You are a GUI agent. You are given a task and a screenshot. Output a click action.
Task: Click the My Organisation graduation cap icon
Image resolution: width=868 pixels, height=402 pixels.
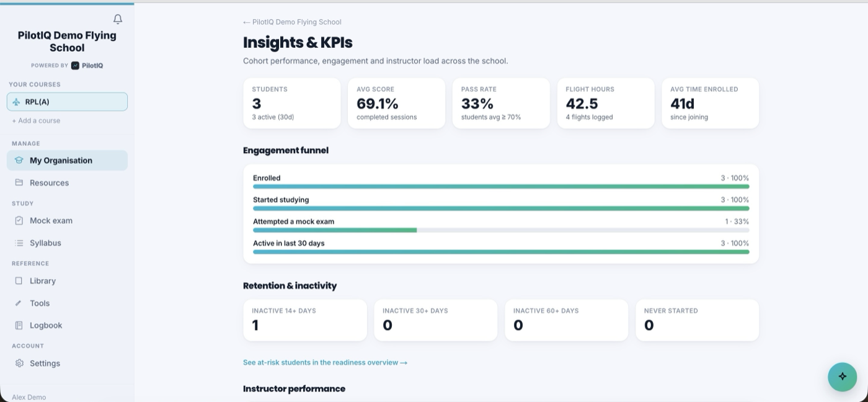pyautogui.click(x=19, y=160)
